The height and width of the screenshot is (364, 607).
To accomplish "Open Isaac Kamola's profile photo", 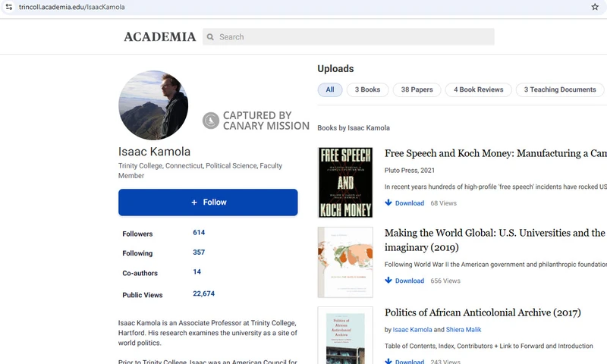I will (153, 105).
